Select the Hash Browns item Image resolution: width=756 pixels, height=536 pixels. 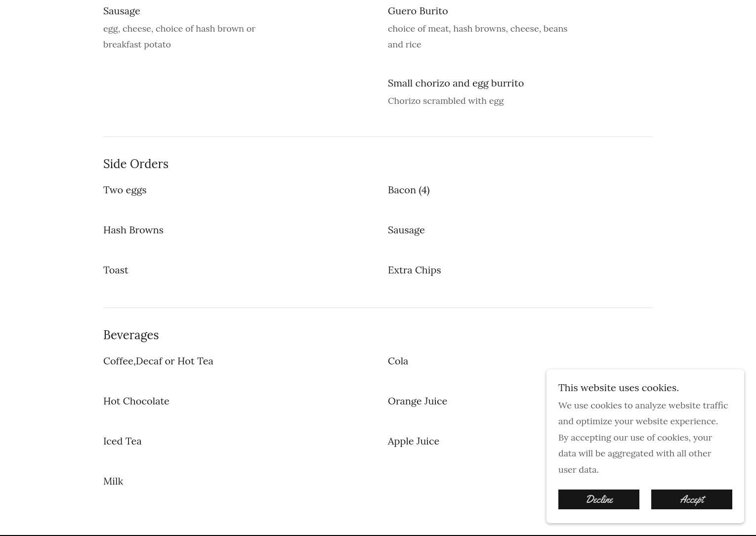click(133, 230)
